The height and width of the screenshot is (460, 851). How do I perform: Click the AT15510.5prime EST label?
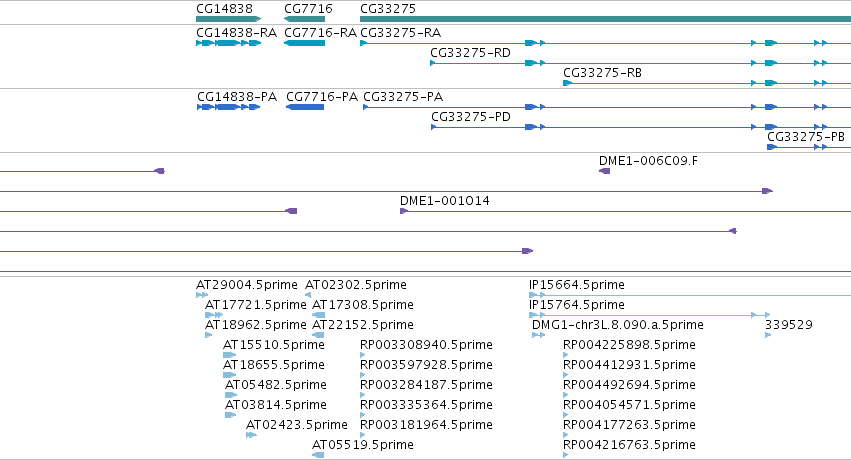(274, 345)
